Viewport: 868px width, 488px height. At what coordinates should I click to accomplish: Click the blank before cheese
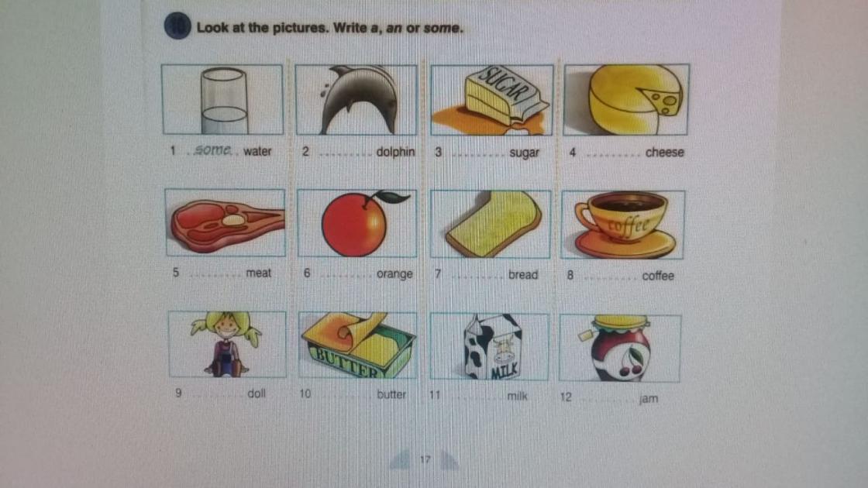[613, 154]
